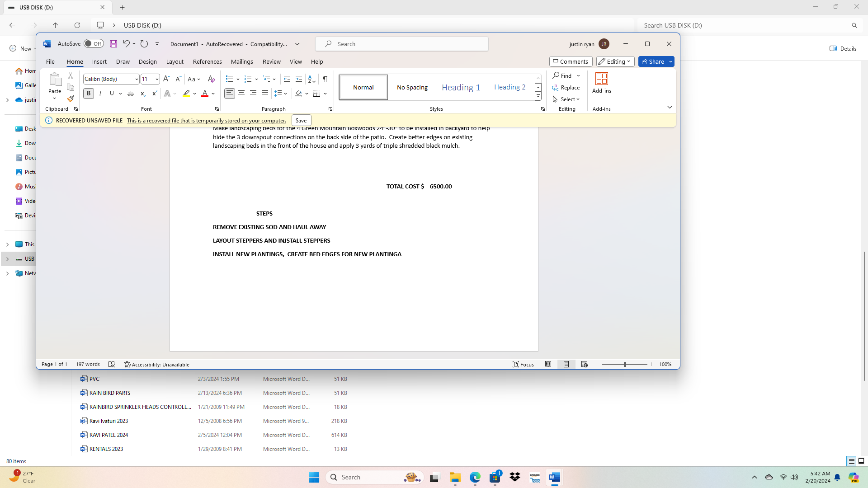Click the Save disk icon in title bar
This screenshot has height=488, width=868.
113,44
